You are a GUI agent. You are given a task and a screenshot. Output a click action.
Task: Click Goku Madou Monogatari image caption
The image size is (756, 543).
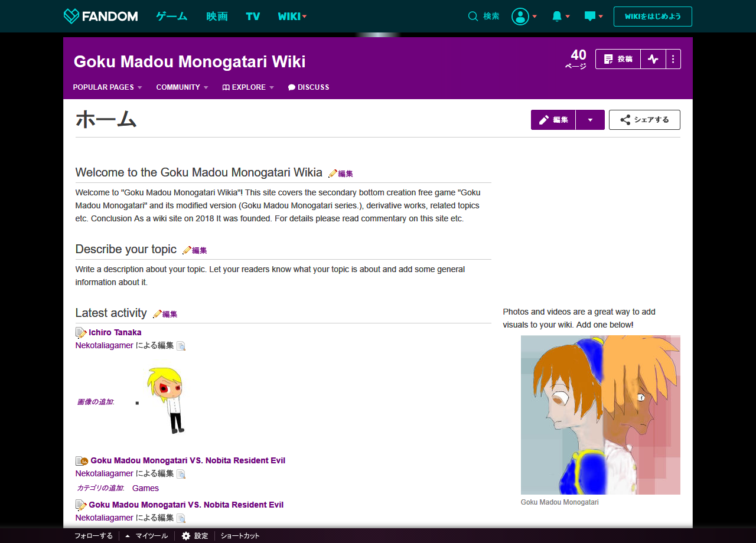559,502
